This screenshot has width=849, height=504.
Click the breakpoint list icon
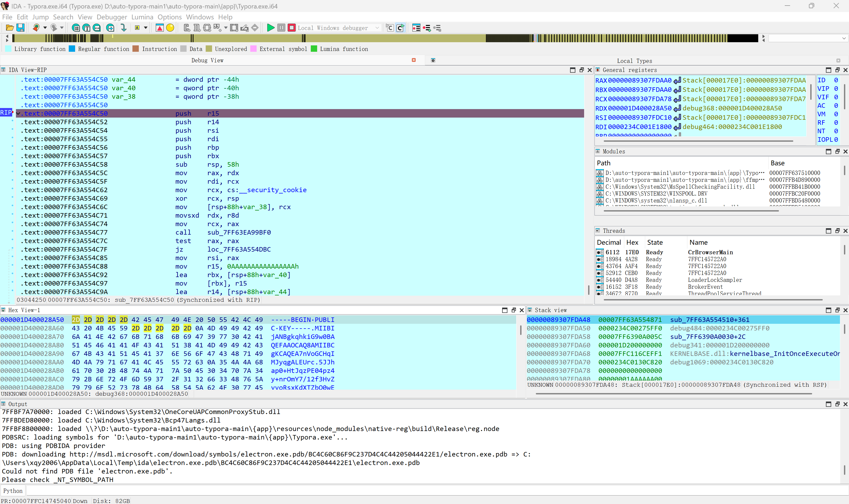pyautogui.click(x=416, y=28)
